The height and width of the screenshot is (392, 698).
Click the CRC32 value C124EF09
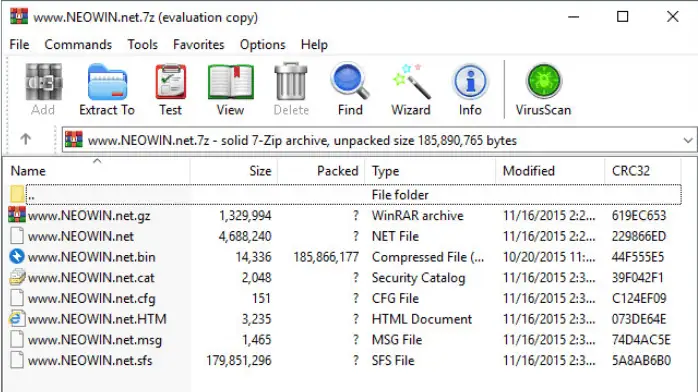pos(639,299)
